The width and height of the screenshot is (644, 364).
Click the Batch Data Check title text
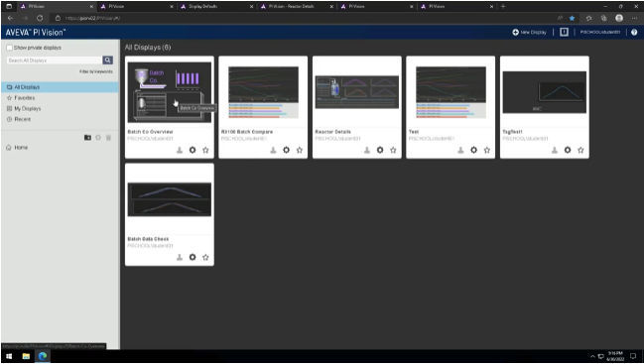point(148,239)
